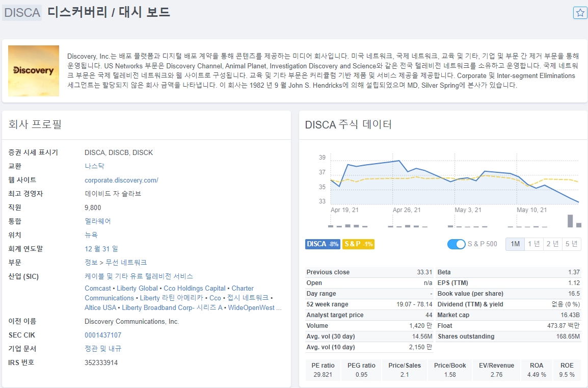Viewport: 588px width, 388px height.
Task: Click the PEG ratio value 0.95
Action: (361, 375)
